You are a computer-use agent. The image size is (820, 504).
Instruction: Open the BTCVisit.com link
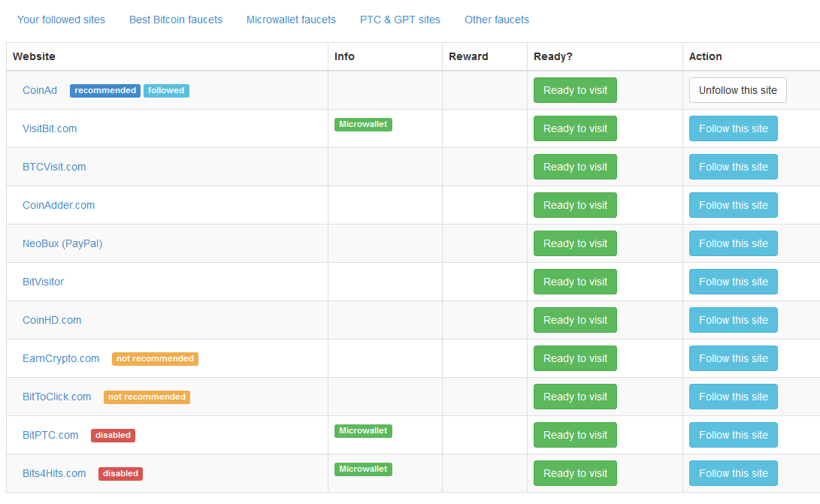click(x=54, y=167)
